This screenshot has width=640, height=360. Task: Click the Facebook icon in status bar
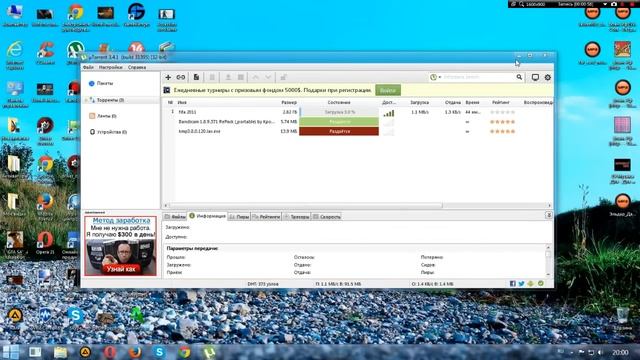pos(513,284)
